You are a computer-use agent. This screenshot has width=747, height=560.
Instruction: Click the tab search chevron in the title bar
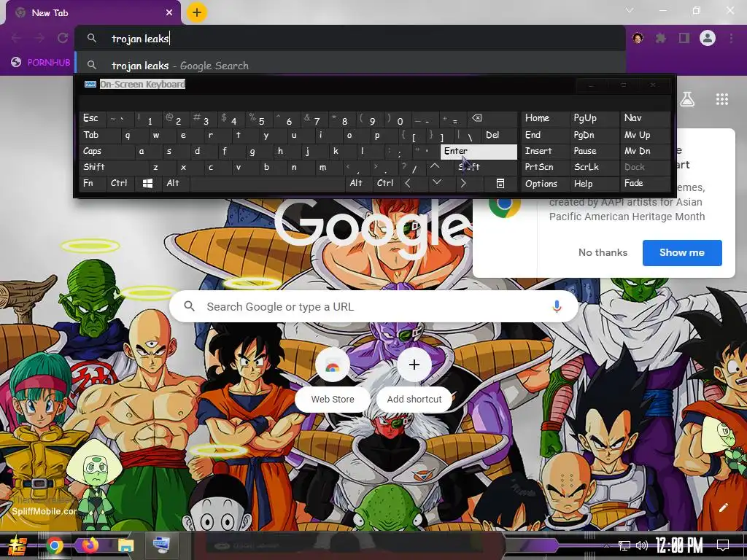630,10
